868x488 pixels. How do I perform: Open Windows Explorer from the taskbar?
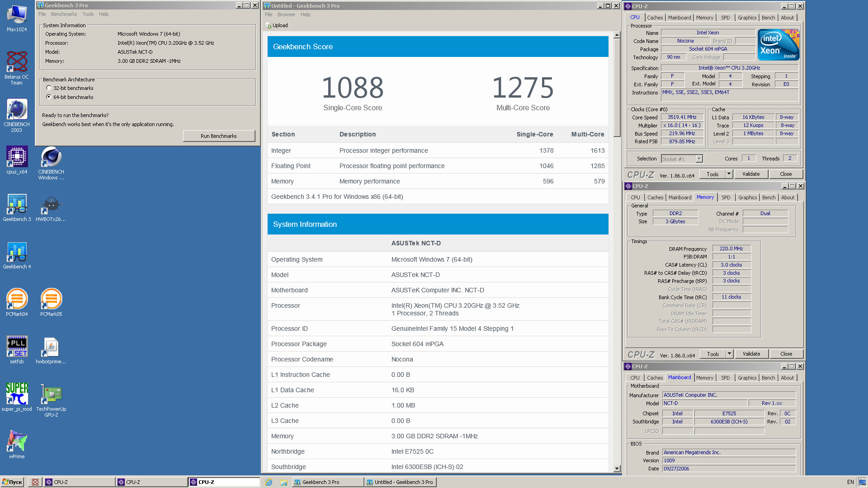point(283,482)
